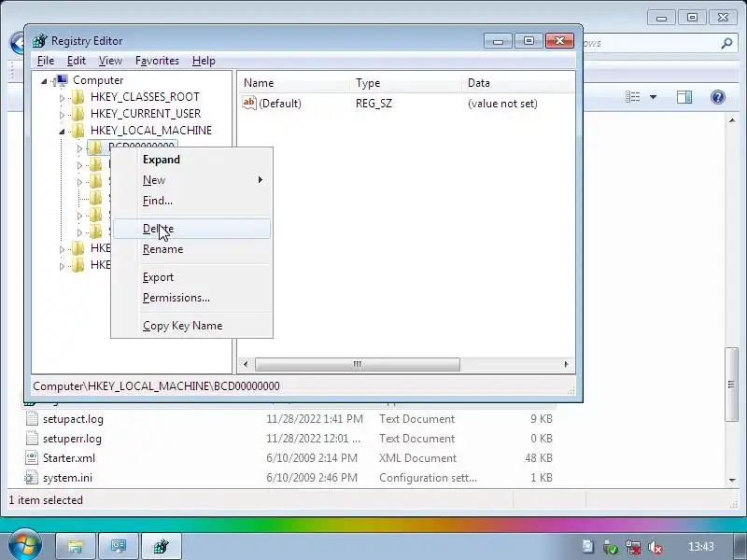The image size is (747, 560).
Task: Open the view options dropdown arrow in Explorer
Action: tap(653, 97)
